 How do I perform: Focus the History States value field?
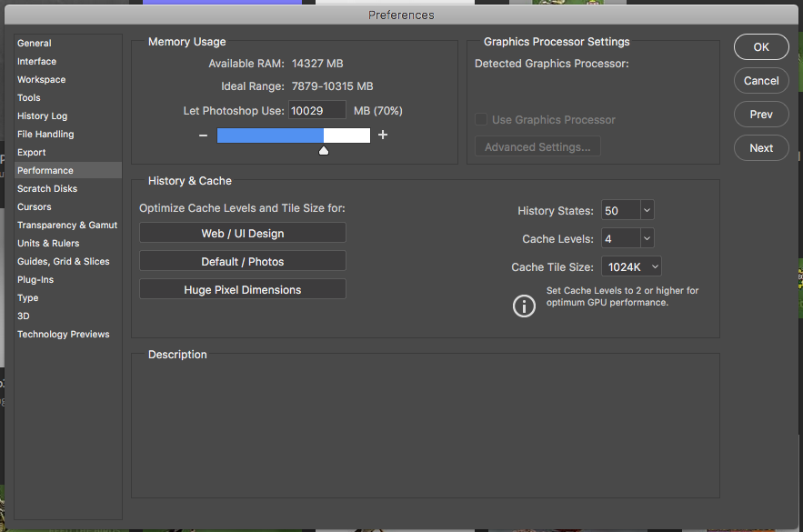pos(621,210)
